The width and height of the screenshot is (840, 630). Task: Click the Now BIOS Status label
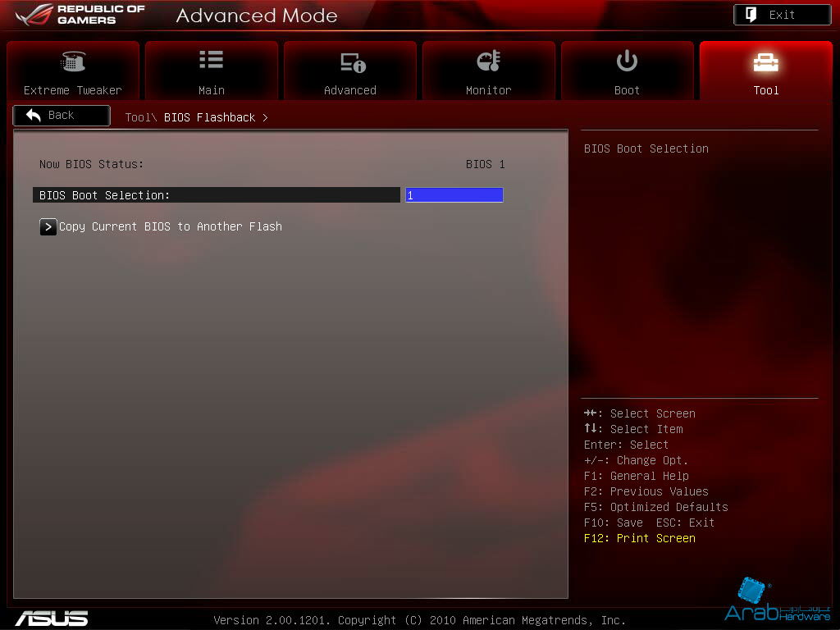[x=92, y=164]
